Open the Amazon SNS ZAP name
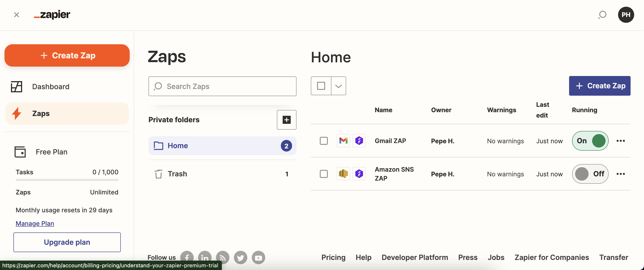This screenshot has height=270, width=644. pos(394,174)
